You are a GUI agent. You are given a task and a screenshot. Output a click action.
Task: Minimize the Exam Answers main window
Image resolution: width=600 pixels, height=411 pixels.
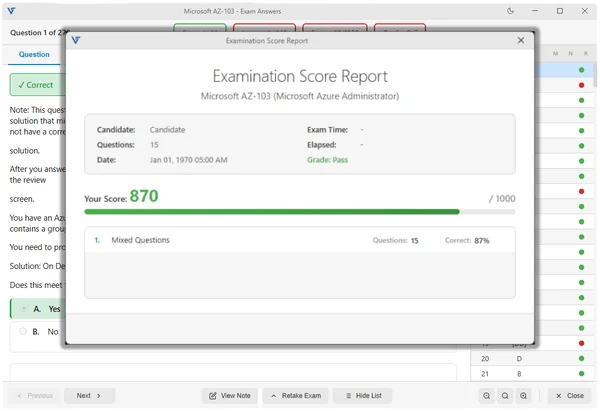click(x=535, y=11)
